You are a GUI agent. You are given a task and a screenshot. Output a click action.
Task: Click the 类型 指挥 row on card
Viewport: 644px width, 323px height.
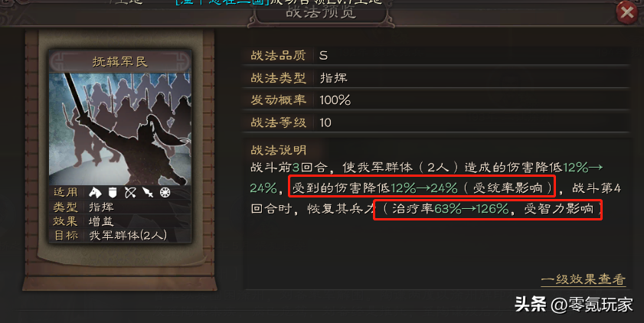coord(120,207)
